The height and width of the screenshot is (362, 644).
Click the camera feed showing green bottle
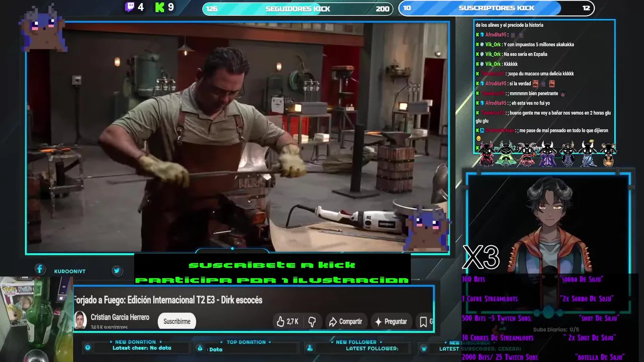point(36,319)
